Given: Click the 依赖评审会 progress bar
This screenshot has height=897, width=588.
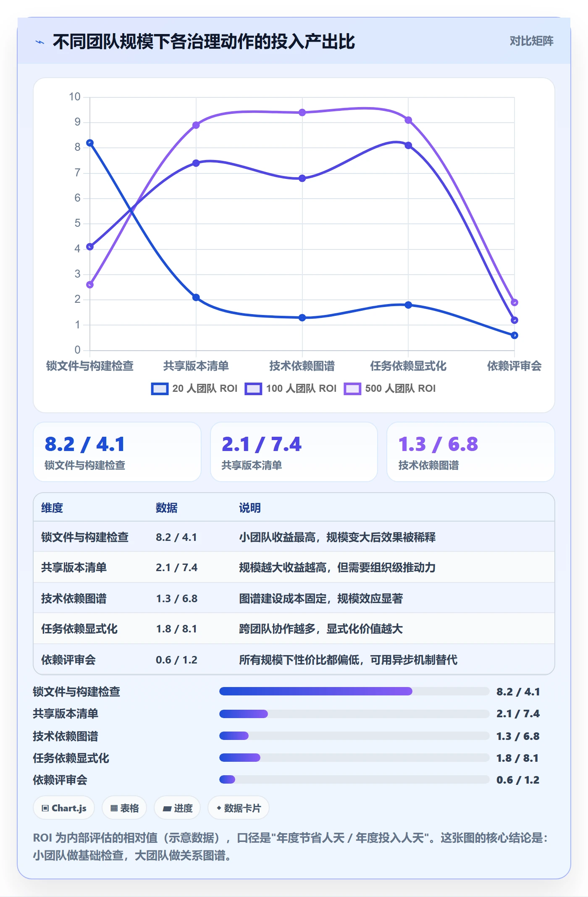Looking at the screenshot, I should tap(354, 779).
